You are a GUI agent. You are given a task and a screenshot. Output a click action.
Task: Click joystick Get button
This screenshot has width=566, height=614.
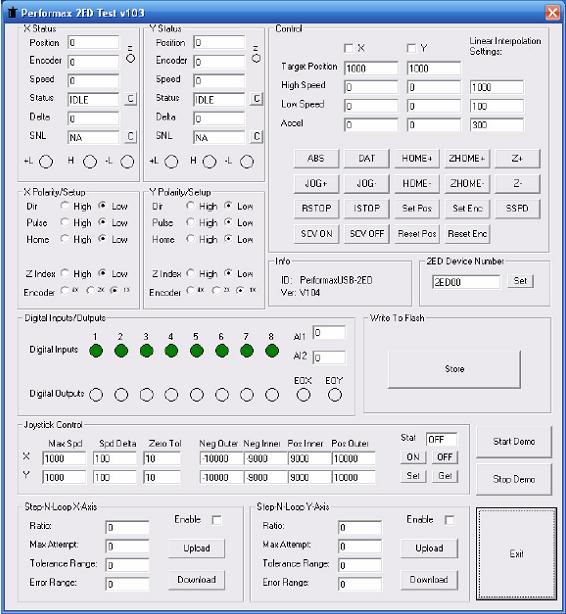[445, 476]
